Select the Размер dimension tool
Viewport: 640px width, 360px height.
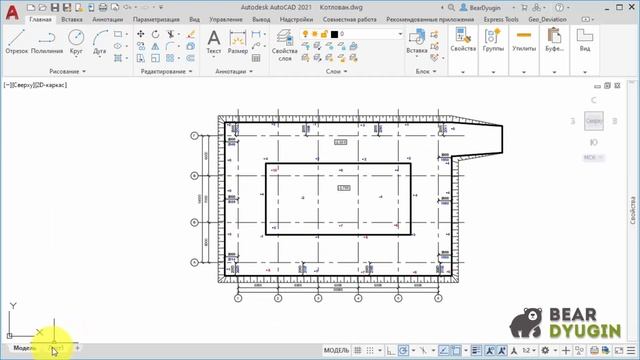(x=238, y=42)
